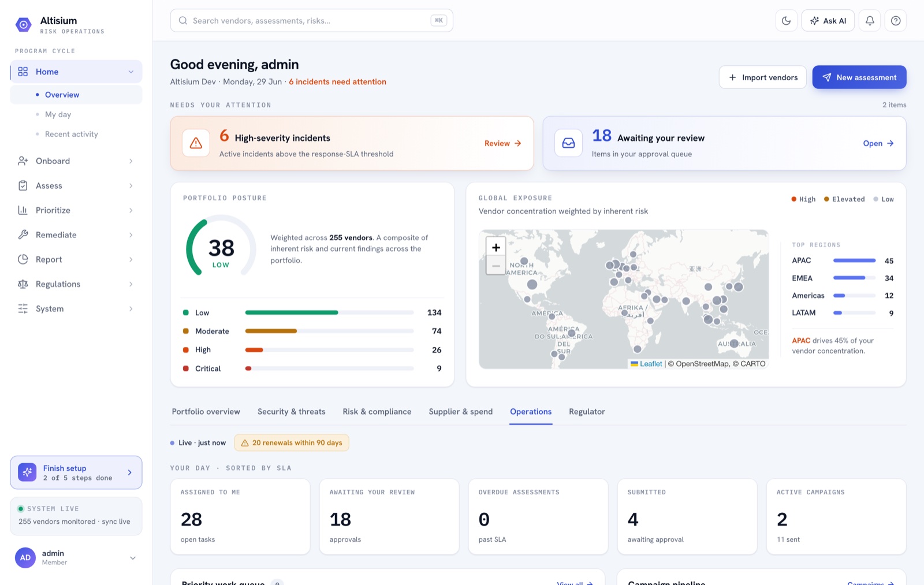Click awaiting review inbox icon

[x=568, y=143]
